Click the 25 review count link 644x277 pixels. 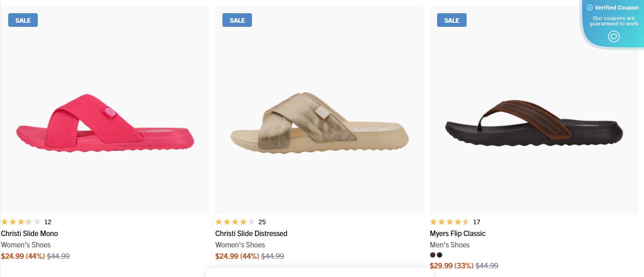pos(262,222)
